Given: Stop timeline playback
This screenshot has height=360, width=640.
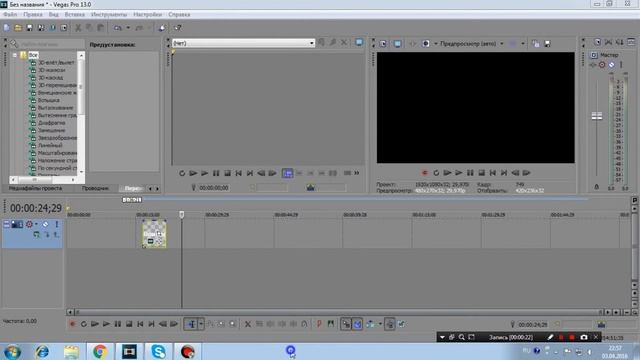Looking at the screenshot, I should pyautogui.click(x=129, y=324).
